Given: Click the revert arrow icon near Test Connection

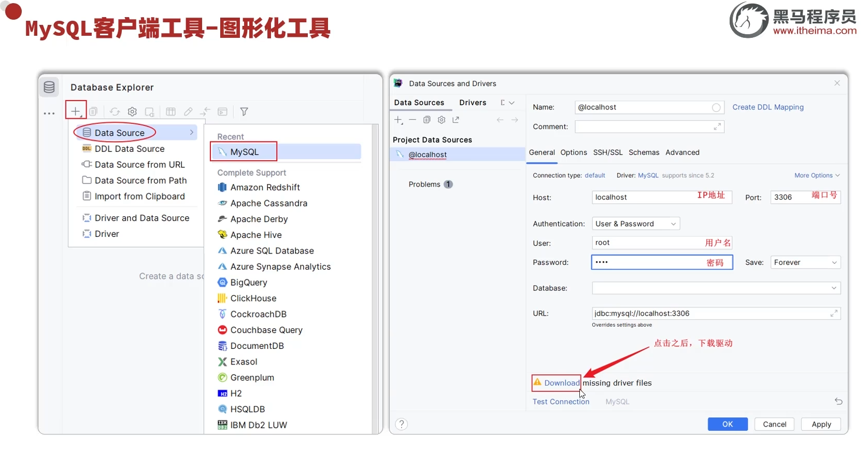Looking at the screenshot, I should click(x=838, y=401).
